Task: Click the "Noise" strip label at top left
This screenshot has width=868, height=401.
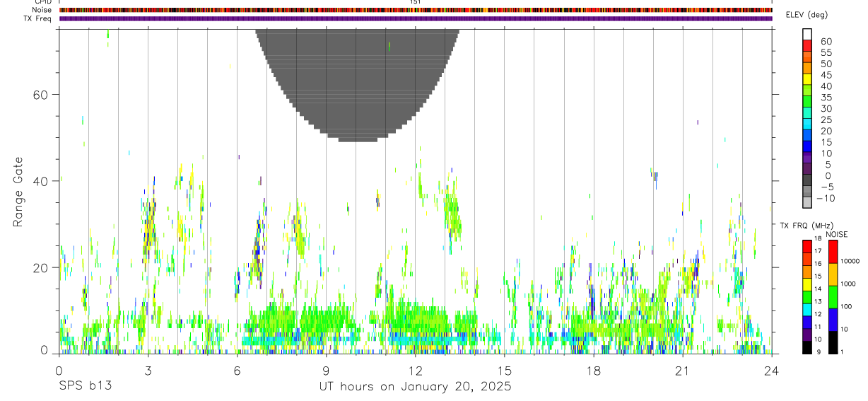Action: [42, 10]
